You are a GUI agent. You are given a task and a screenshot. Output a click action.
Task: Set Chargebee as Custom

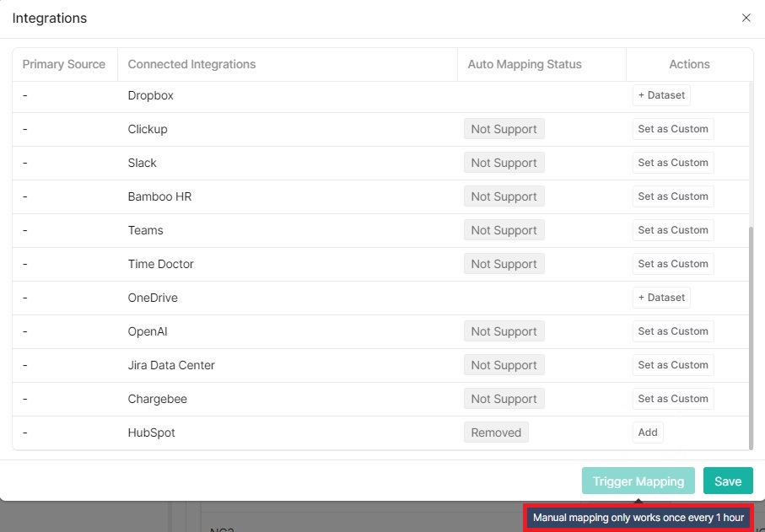[672, 399]
